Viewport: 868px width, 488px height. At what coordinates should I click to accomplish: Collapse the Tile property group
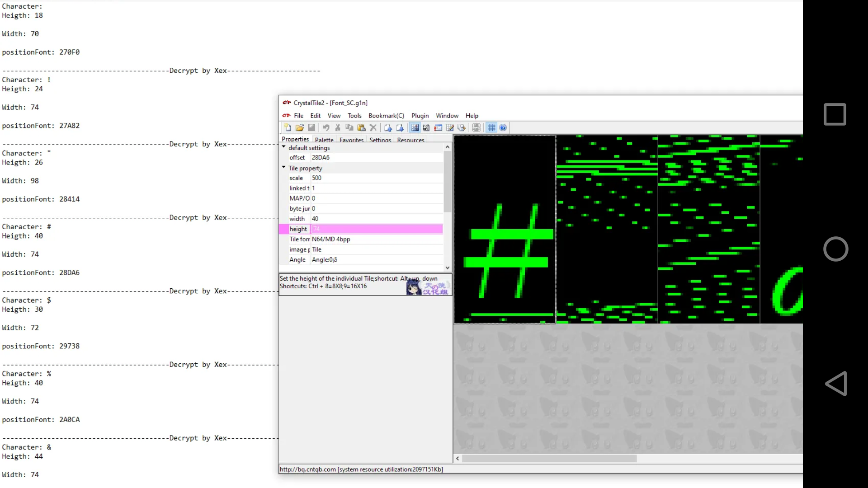pyautogui.click(x=284, y=168)
